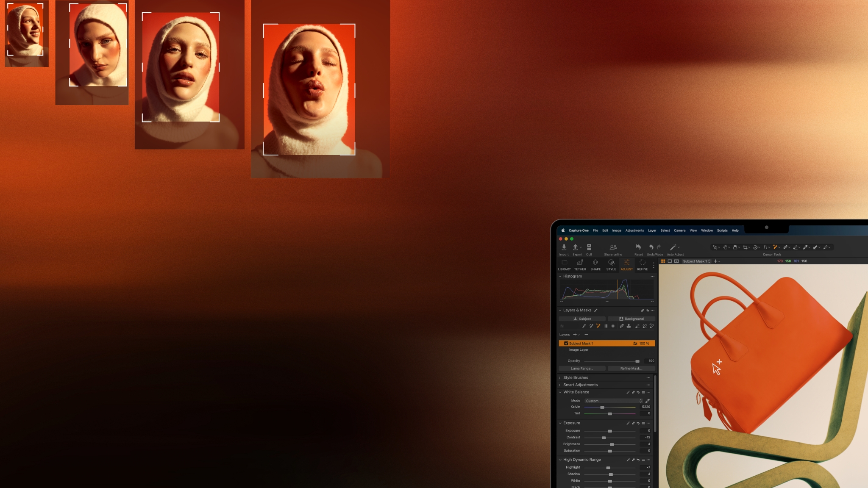Switch to the STYLE tool tab
Screen dimensions: 868x488
click(x=611, y=265)
